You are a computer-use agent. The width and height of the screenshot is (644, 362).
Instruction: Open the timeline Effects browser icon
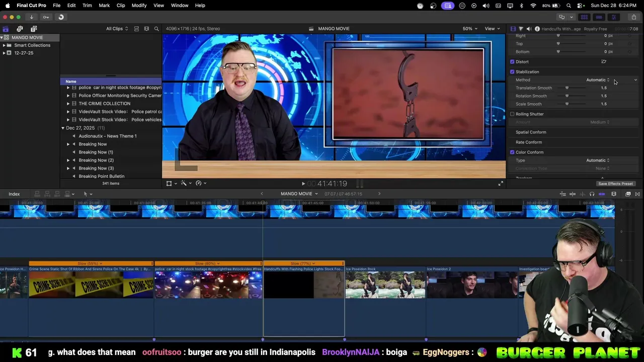pos(628,194)
